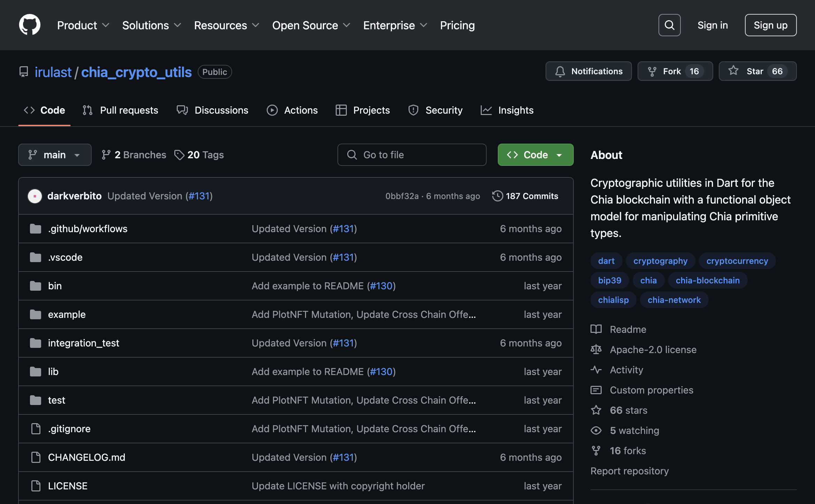Screen dimensions: 815x504
Task: Open the Projects tab
Action: click(363, 110)
